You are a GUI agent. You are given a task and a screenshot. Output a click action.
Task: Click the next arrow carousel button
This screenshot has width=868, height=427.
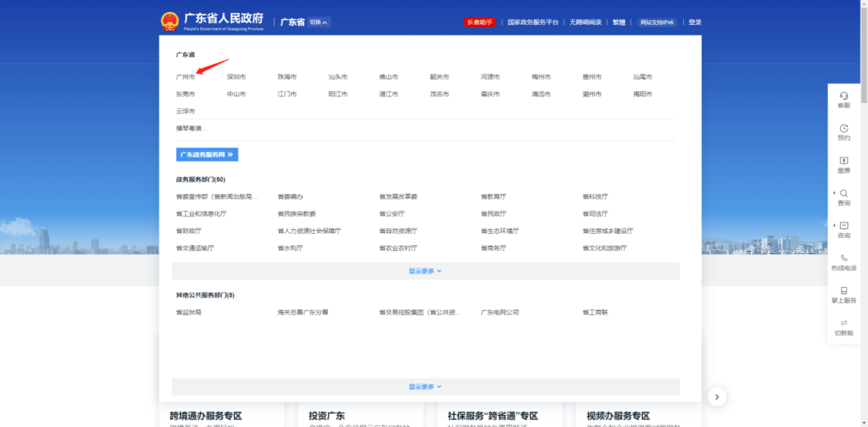(x=717, y=396)
